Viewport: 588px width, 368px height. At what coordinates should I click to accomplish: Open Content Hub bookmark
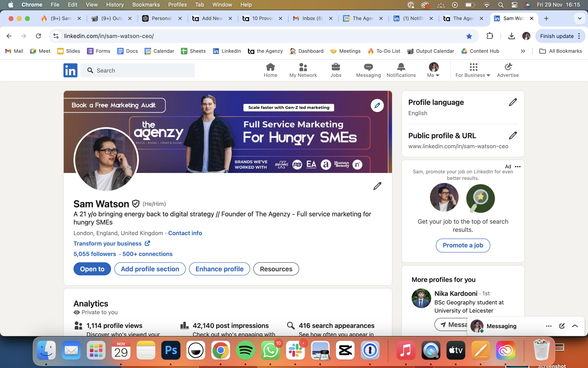(x=480, y=51)
